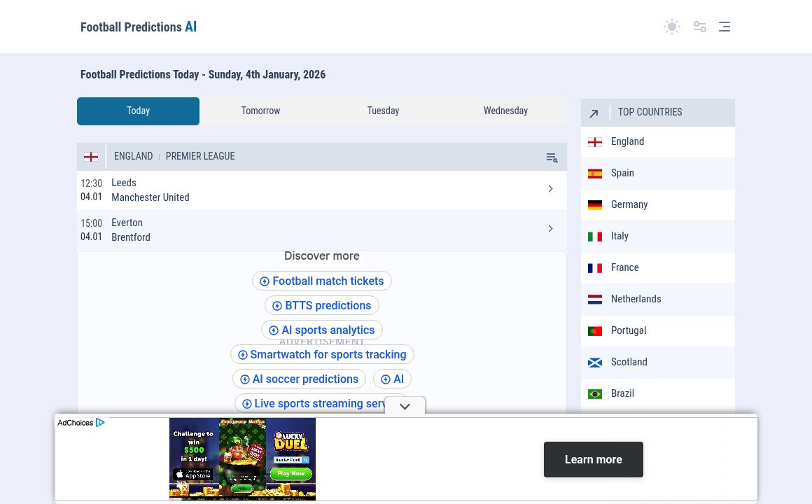
Task: Click the Football Predictions AI logo
Action: click(x=139, y=27)
